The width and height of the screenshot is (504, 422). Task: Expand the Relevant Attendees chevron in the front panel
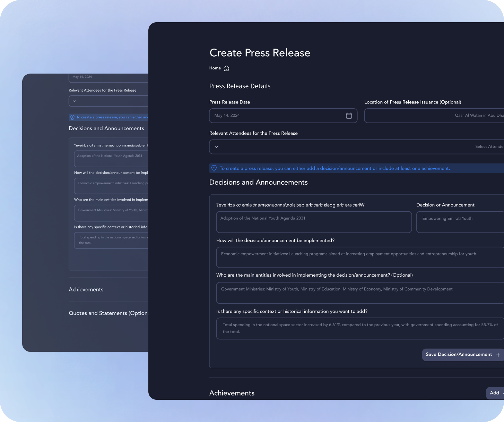[x=216, y=147]
